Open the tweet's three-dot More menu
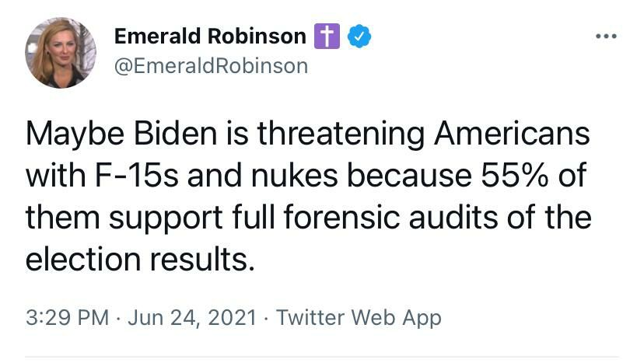Image resolution: width=644 pixels, height=363 pixels. click(x=605, y=37)
